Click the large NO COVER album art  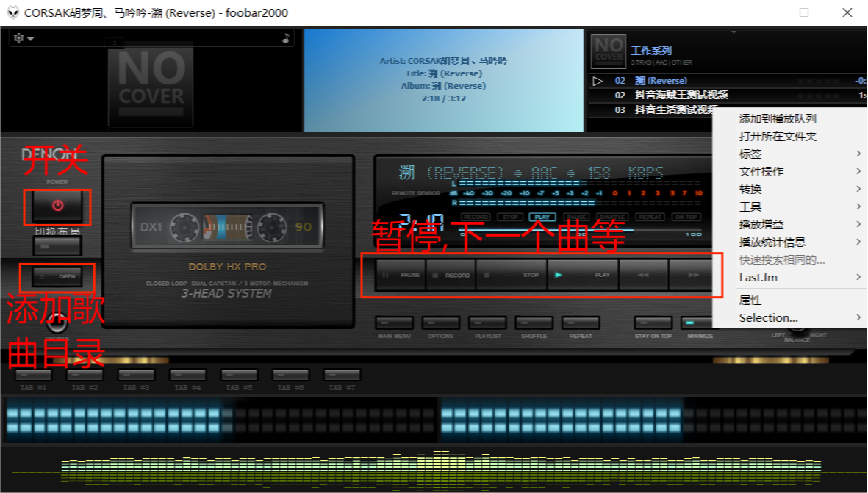point(151,84)
